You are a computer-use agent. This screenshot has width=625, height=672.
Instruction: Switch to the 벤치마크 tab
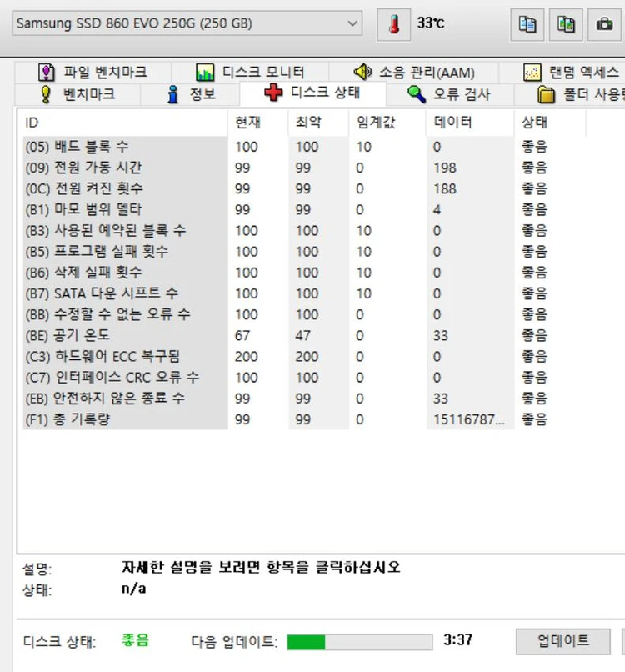(77, 94)
